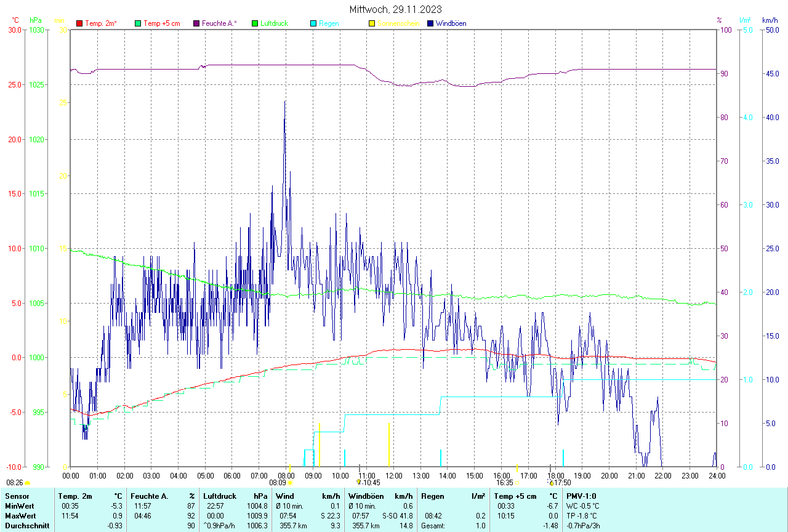Click the 'Temp +5 cm' column header in table
This screenshot has width=788, height=532.
pos(515,496)
